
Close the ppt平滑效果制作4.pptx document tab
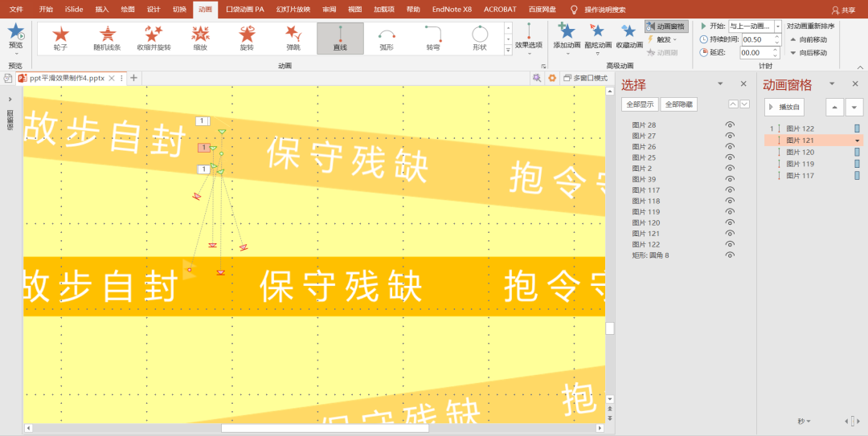pyautogui.click(x=111, y=78)
